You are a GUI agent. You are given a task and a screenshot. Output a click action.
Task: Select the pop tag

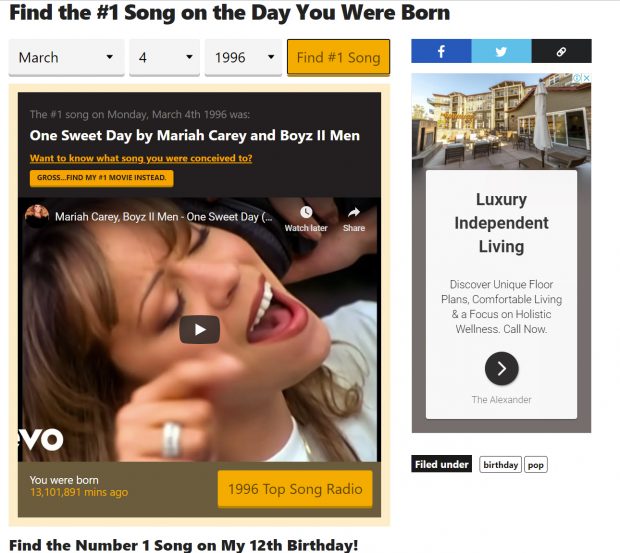pos(536,464)
